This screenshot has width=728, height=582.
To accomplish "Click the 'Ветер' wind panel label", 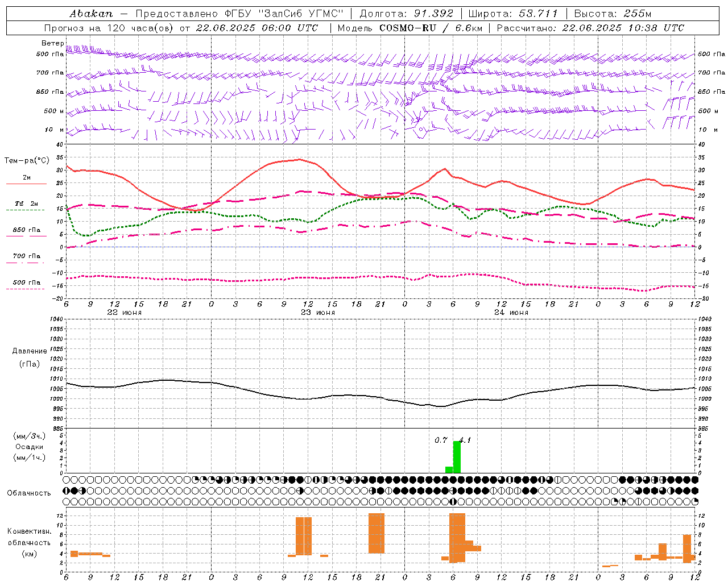I will coord(52,43).
